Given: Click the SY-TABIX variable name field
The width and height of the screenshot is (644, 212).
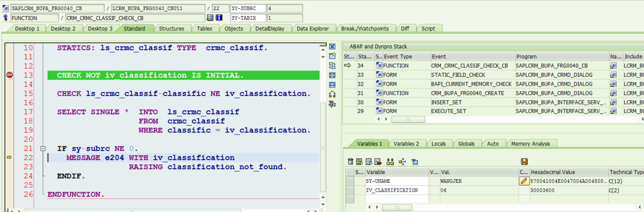Looking at the screenshot, I should [x=248, y=18].
